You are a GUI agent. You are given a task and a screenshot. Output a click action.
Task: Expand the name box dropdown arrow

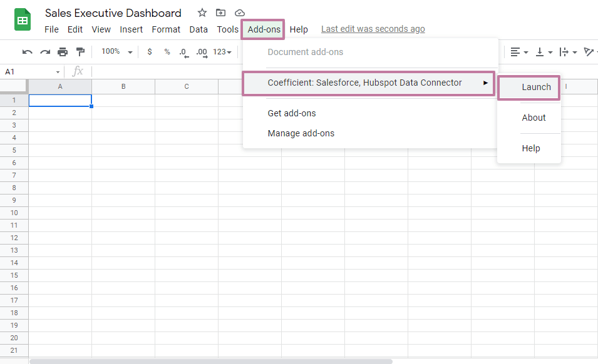coord(58,72)
